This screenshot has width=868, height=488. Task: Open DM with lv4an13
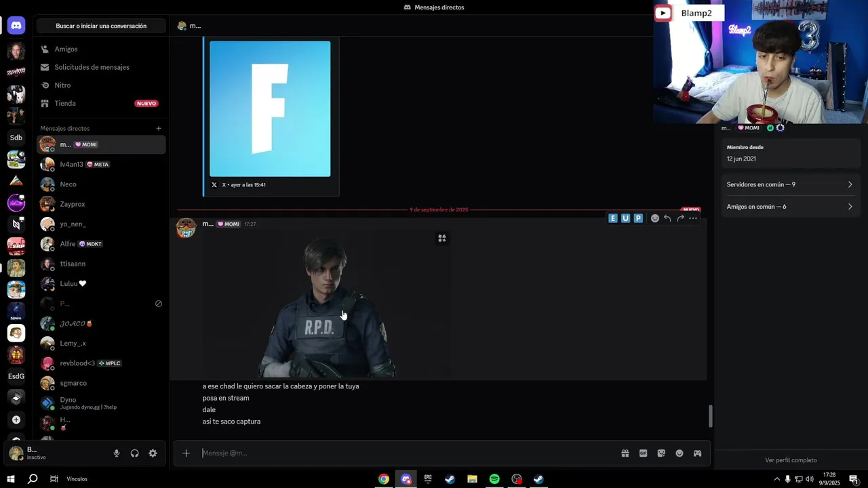point(101,164)
